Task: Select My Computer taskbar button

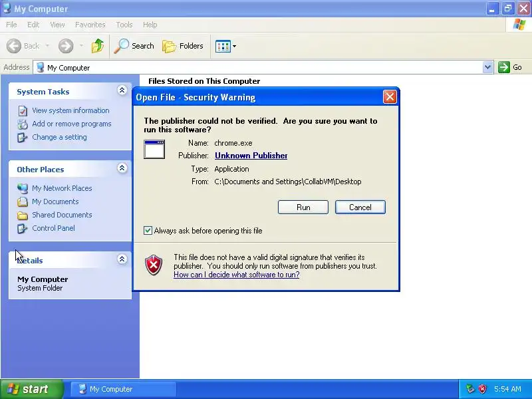Action: 124,389
